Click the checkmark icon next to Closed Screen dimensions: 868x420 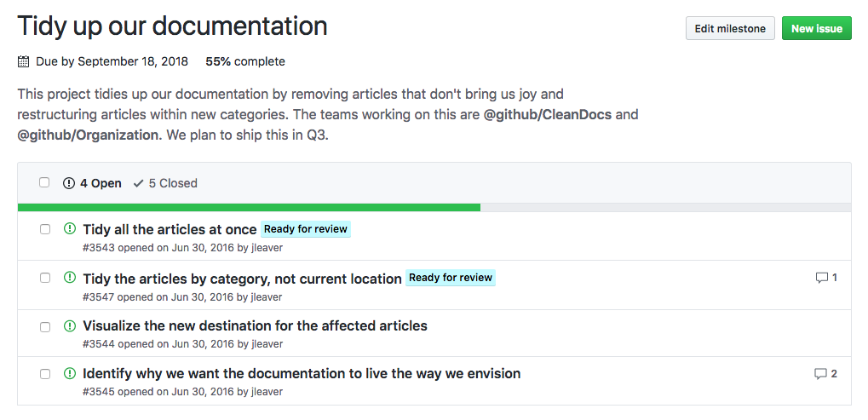[138, 183]
